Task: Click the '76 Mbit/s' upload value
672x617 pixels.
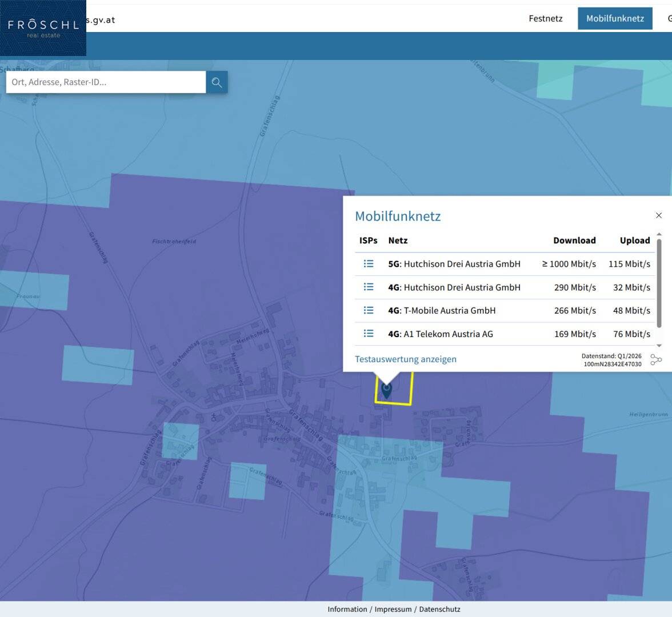Action: [x=632, y=334]
